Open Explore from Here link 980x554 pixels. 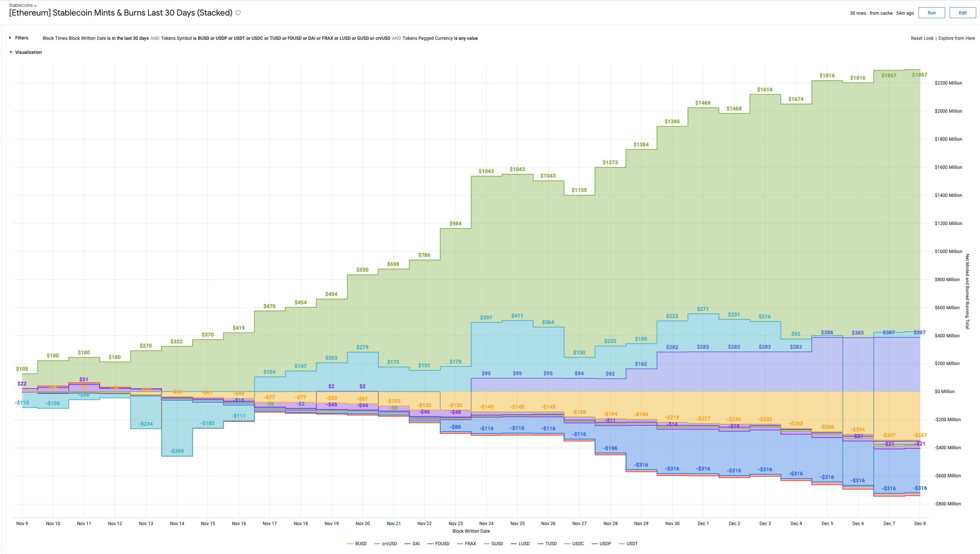pyautogui.click(x=956, y=38)
